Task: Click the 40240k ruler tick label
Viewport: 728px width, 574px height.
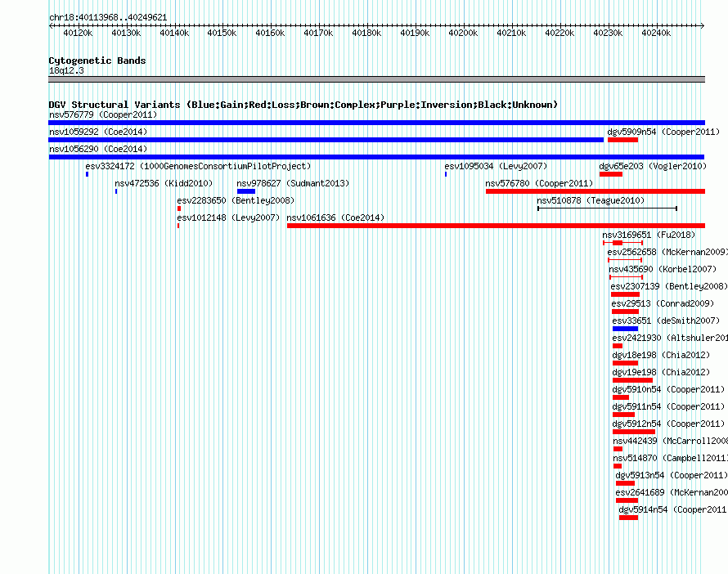Action: [656, 33]
